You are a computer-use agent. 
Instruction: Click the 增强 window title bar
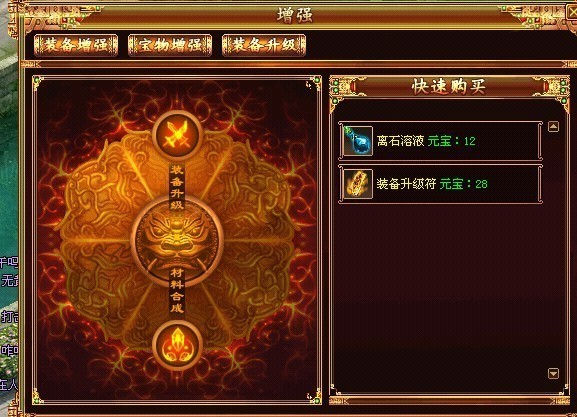(x=294, y=15)
